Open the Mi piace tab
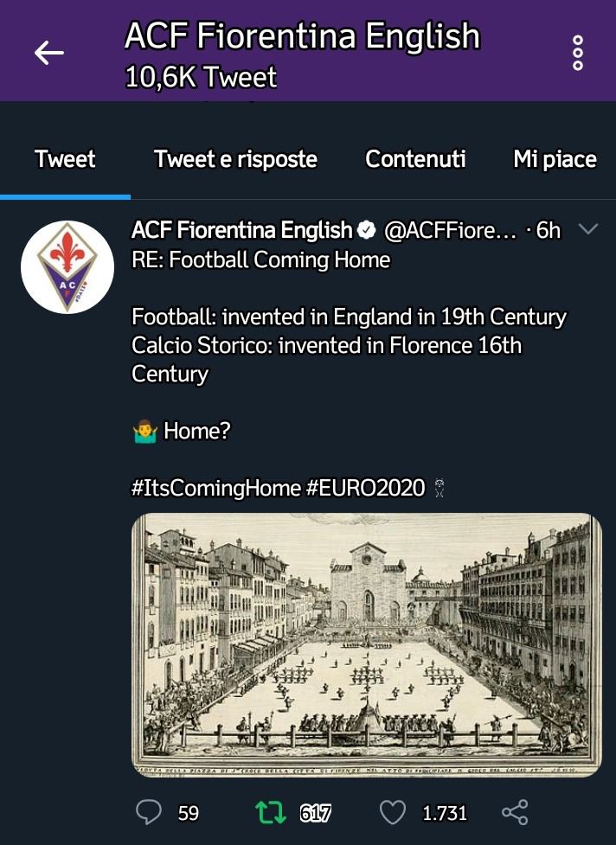616x845 pixels. point(555,159)
